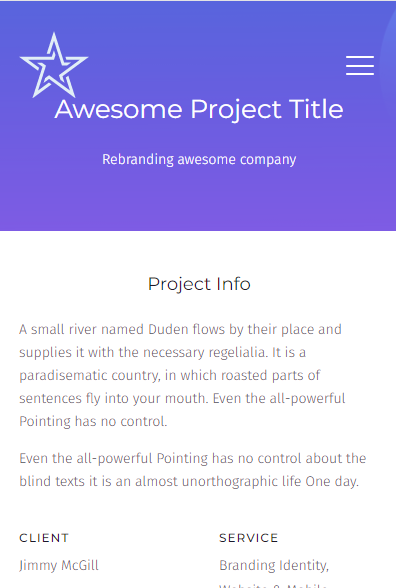Viewport: 396px width, 588px height.
Task: Click the Rebranding awesome company subtitle
Action: 199,160
